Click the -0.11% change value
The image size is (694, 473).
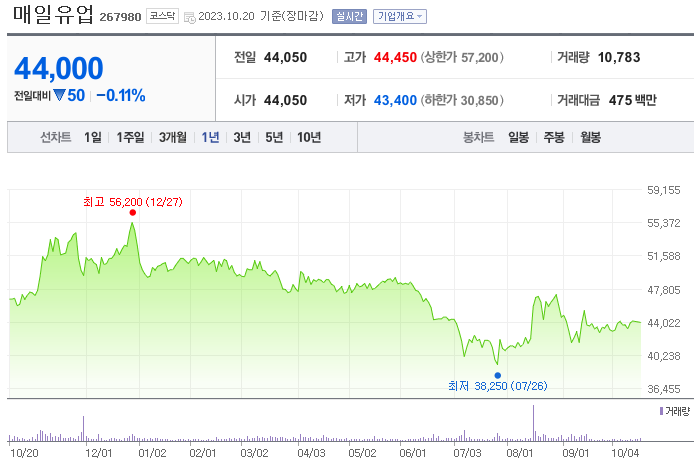pyautogui.click(x=121, y=96)
